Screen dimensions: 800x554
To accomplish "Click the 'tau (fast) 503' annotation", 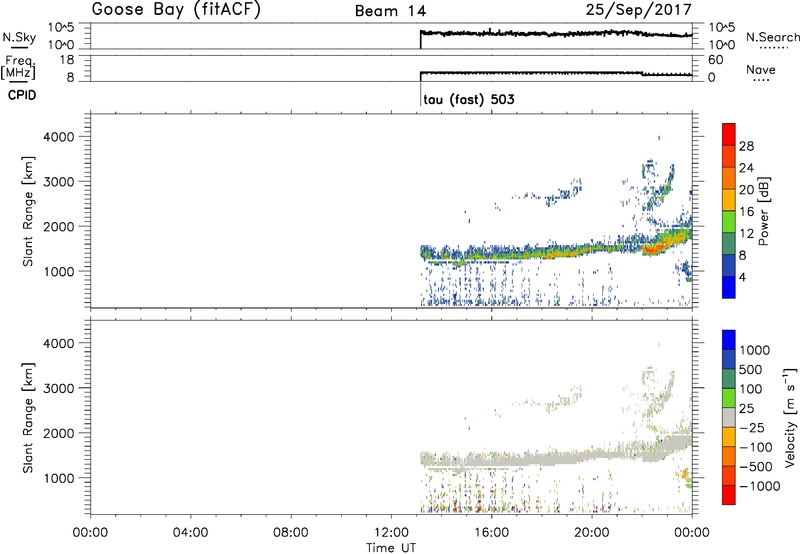I will [x=469, y=99].
